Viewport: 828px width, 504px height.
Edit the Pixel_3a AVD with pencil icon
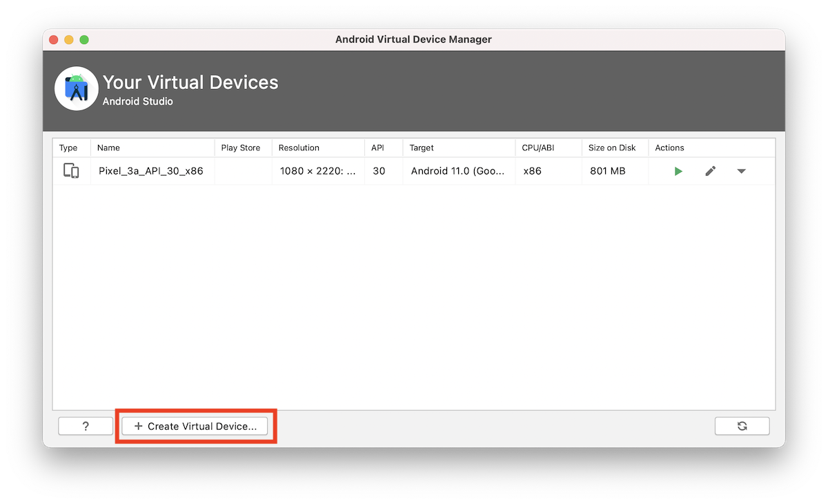(710, 171)
